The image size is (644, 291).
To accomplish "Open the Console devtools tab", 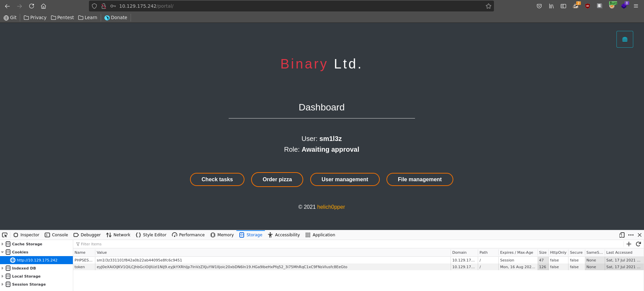I will pos(56,235).
